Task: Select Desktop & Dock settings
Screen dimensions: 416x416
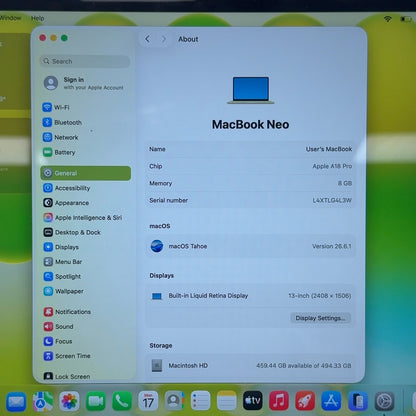Action: [72, 232]
